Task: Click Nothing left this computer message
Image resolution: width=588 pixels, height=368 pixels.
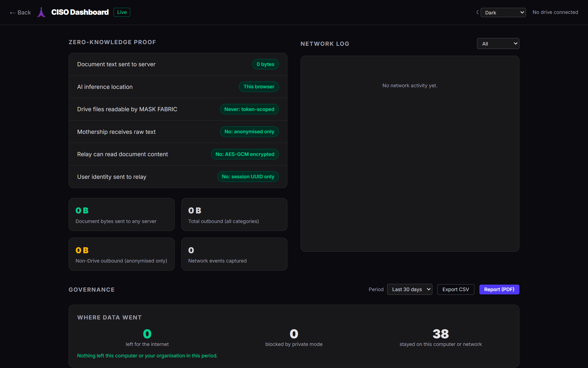Action: click(x=147, y=356)
